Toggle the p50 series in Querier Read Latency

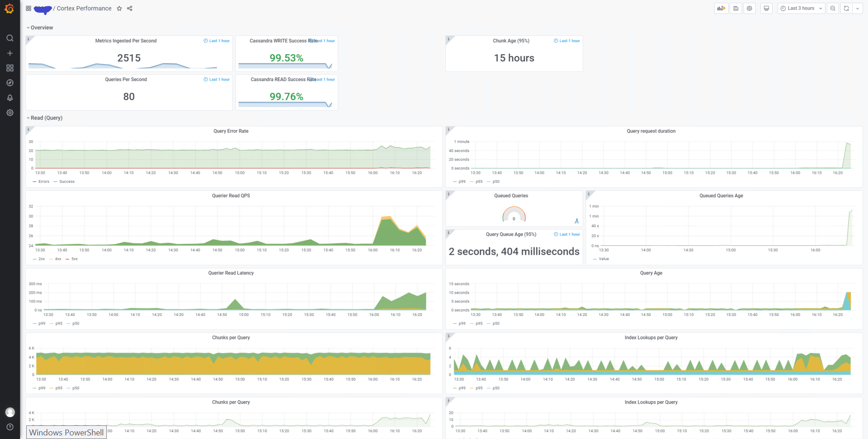tap(75, 324)
